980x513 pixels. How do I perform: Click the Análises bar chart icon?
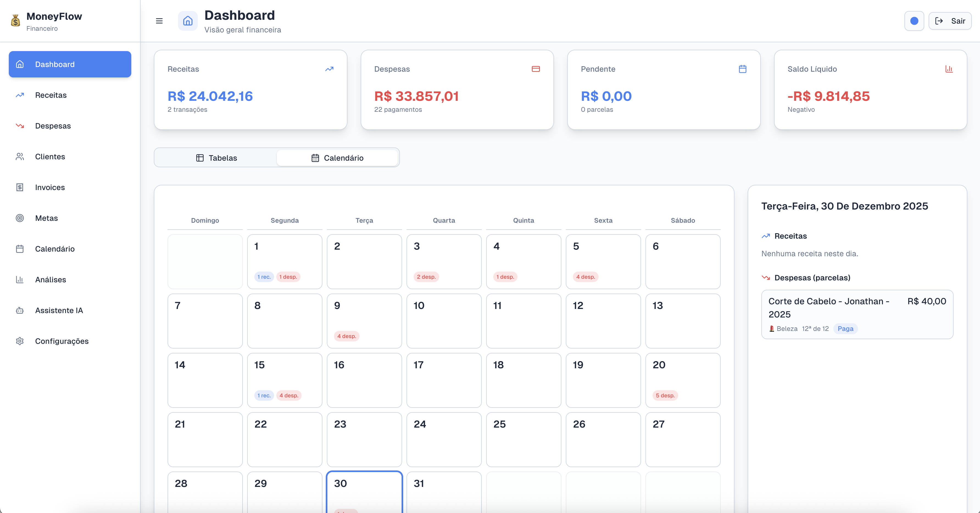coord(20,280)
